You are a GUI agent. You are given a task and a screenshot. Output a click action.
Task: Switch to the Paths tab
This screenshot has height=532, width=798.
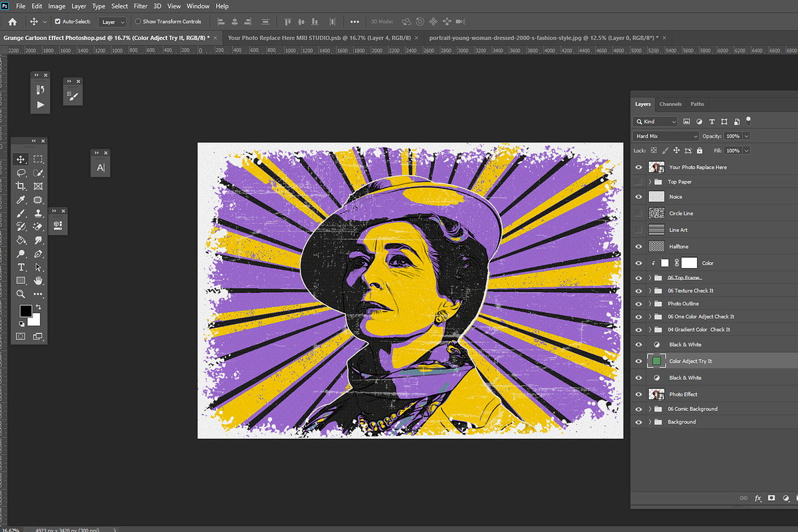(697, 104)
